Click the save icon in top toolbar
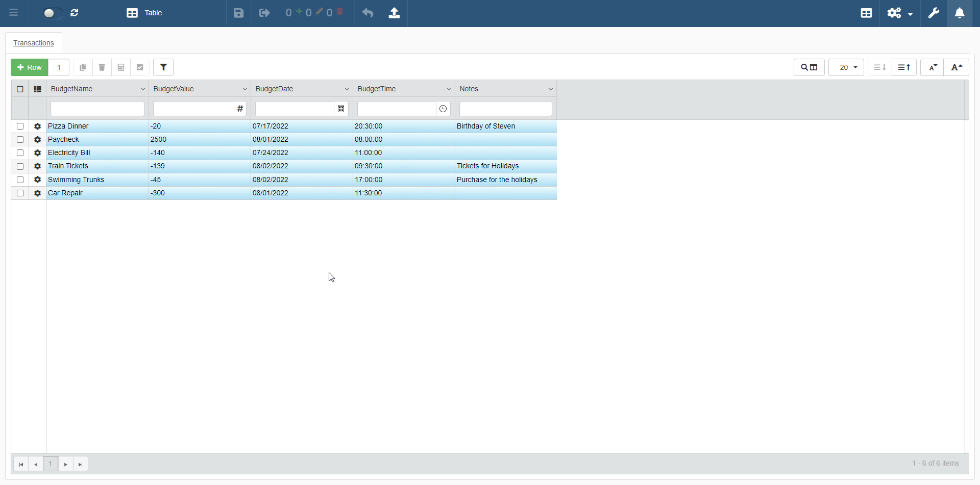This screenshot has width=980, height=485. tap(238, 13)
